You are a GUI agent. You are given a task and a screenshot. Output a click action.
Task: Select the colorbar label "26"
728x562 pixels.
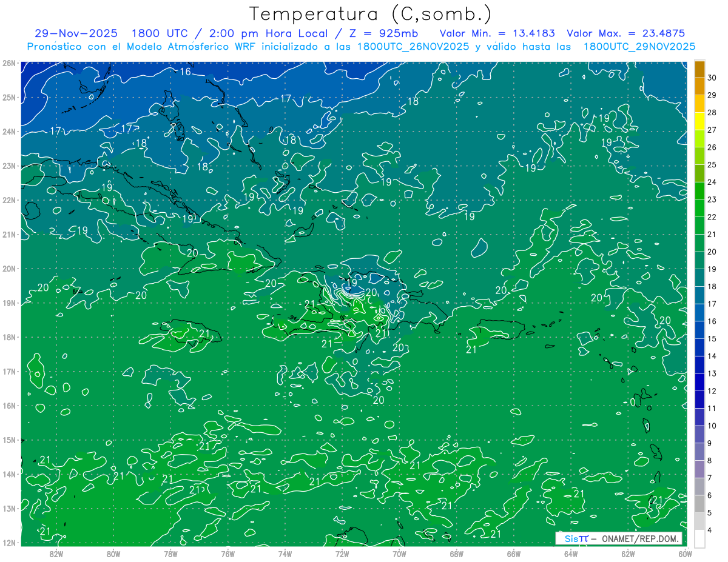click(712, 147)
